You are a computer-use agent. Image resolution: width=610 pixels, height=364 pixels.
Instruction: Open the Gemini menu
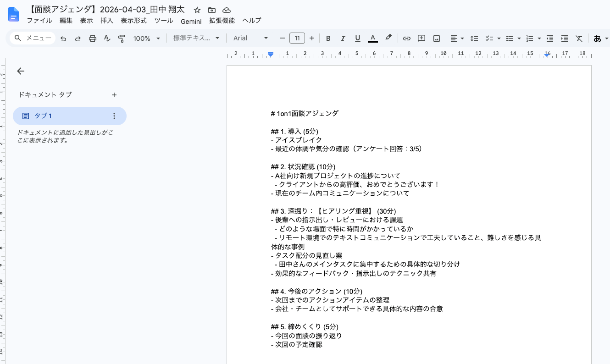tap(191, 21)
